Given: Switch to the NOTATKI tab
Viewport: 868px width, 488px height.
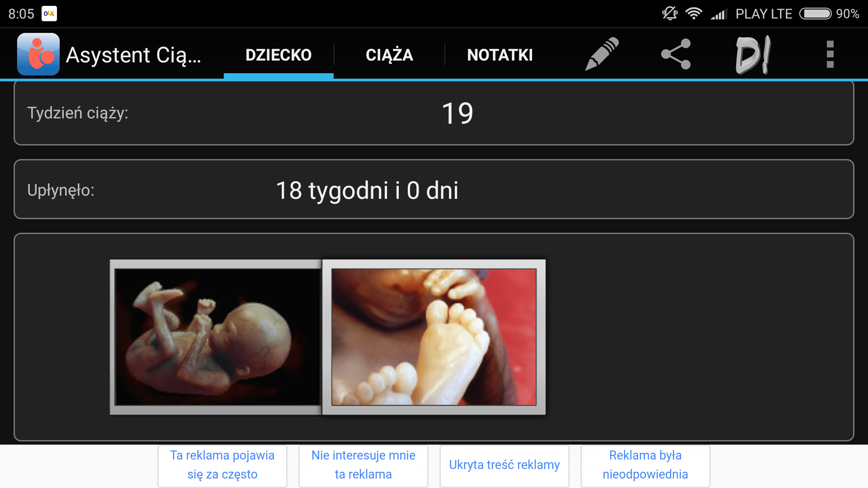Looking at the screenshot, I should pos(500,55).
